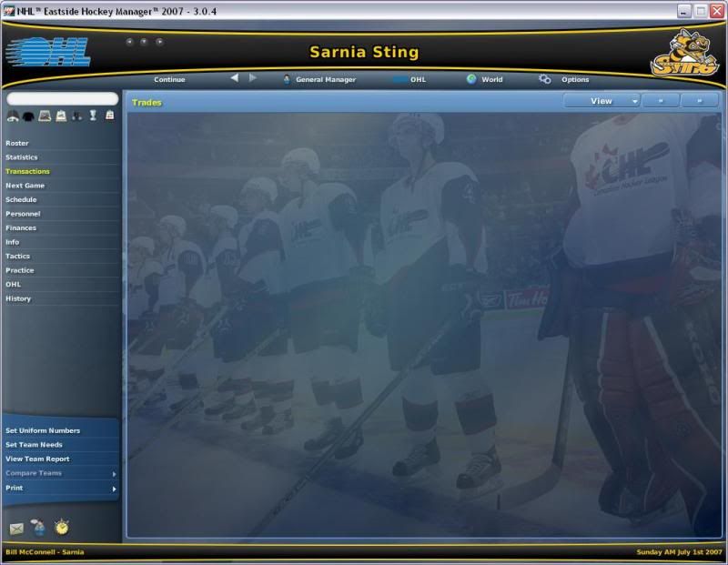Click Set Uniform Numbers
The image size is (728, 565).
(43, 430)
